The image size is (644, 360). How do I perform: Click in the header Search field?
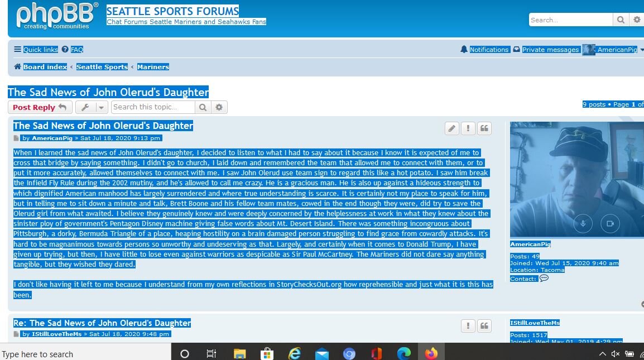click(x=570, y=20)
